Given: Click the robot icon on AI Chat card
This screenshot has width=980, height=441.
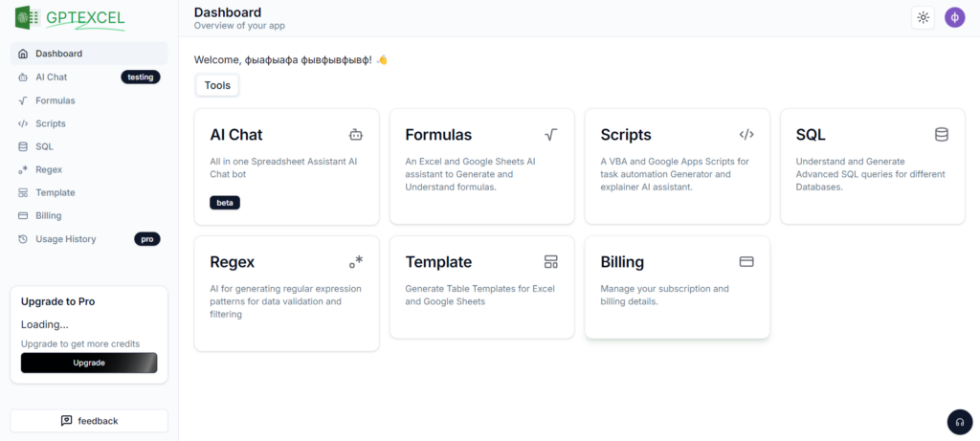Looking at the screenshot, I should [356, 134].
